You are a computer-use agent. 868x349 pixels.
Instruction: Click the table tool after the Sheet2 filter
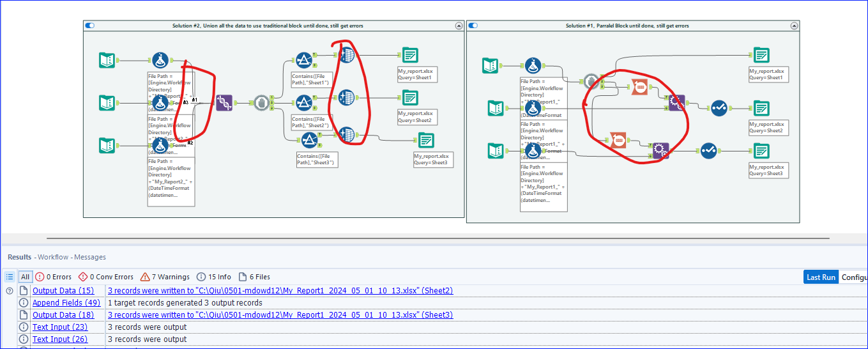tap(347, 97)
